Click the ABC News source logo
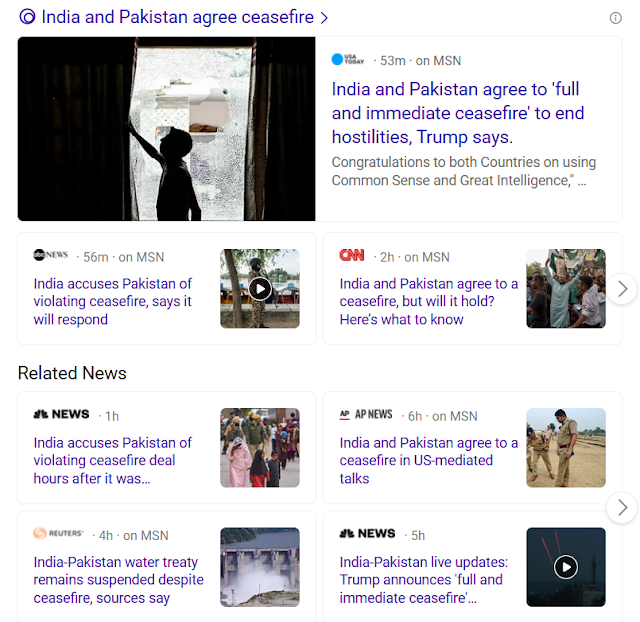640x622 pixels. coord(51,255)
